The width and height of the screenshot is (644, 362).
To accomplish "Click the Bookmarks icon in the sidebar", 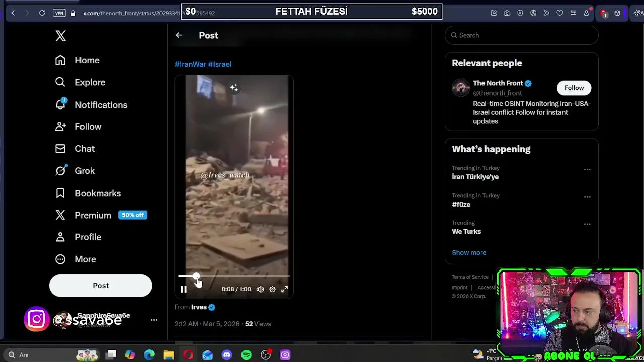I will [60, 193].
